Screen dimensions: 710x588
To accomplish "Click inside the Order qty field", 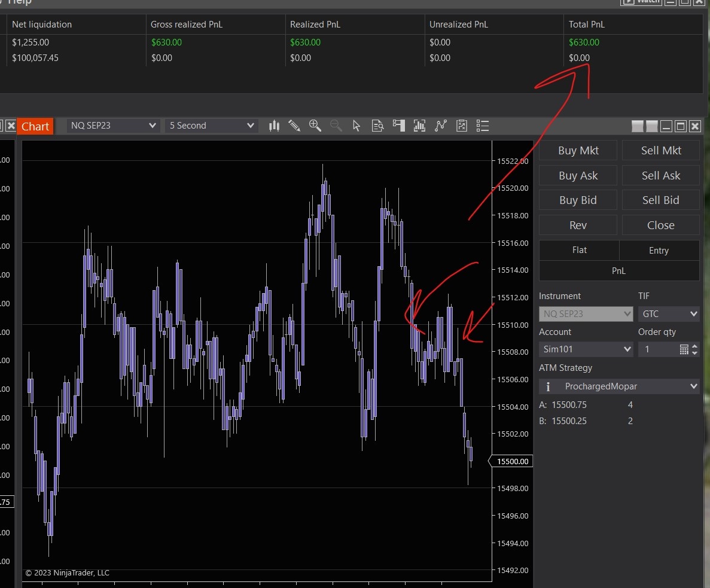I will pyautogui.click(x=658, y=349).
